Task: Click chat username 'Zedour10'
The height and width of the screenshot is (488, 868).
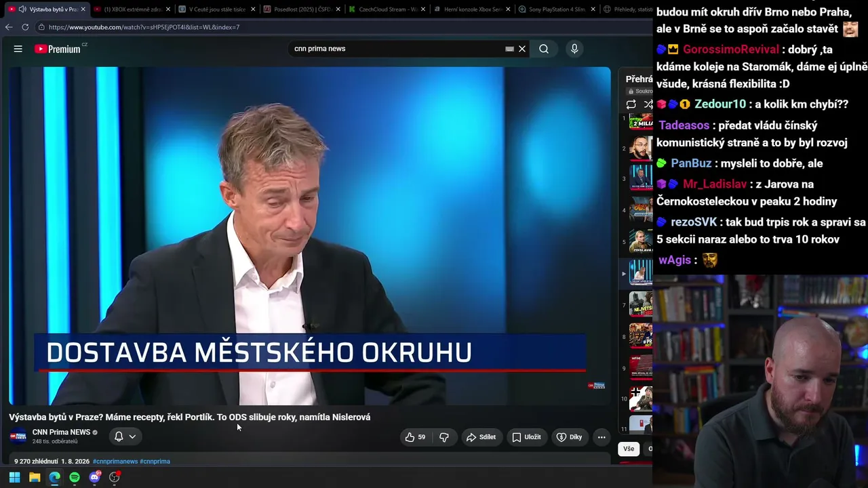Action: pyautogui.click(x=720, y=104)
